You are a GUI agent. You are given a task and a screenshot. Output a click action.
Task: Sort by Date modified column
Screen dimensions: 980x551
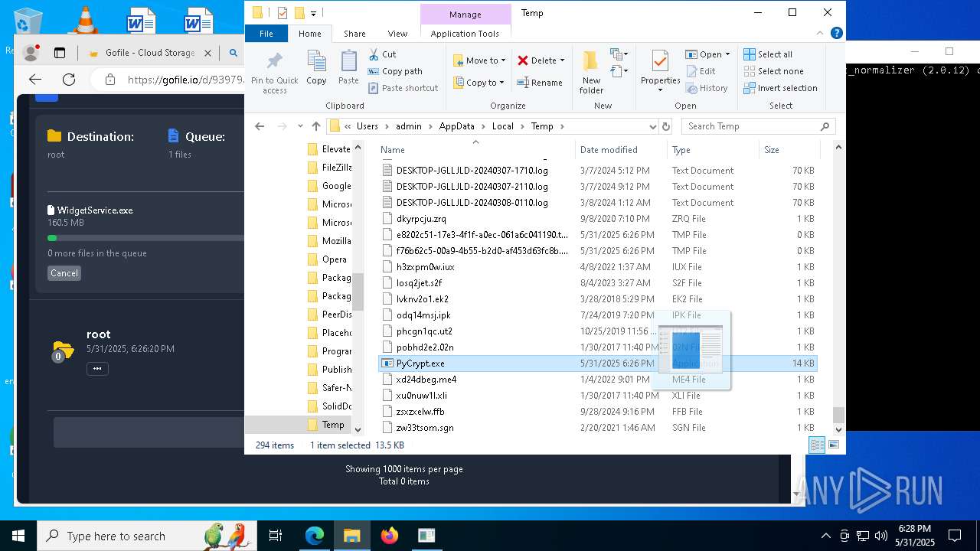tap(620, 150)
